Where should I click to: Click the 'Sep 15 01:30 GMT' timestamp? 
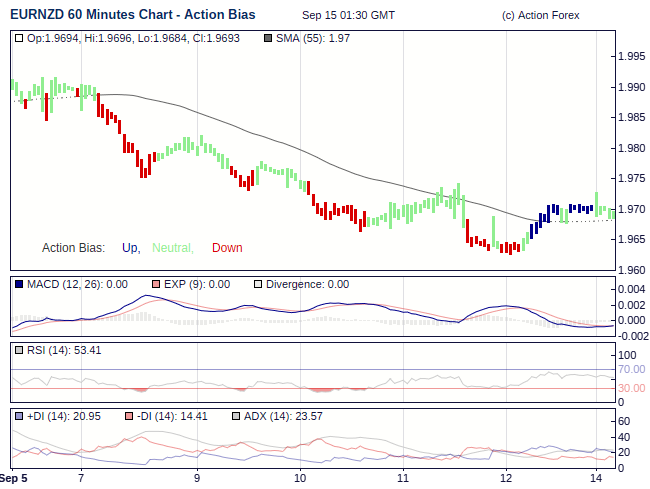click(x=348, y=16)
